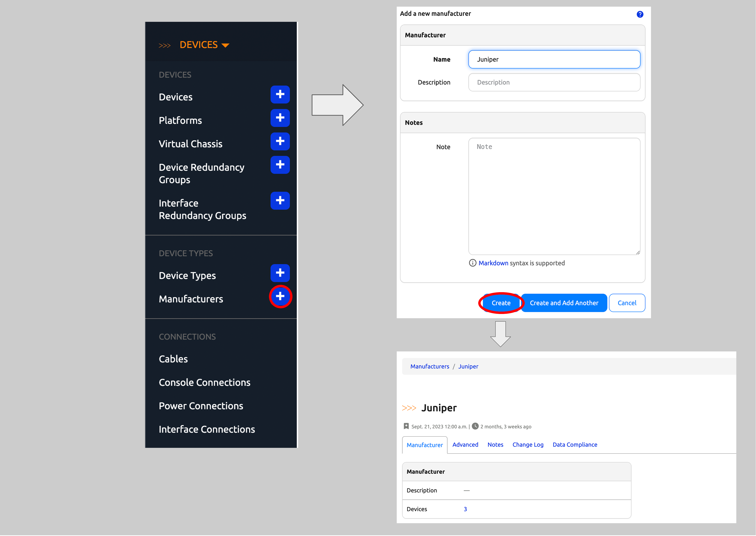Click plus icon beside Virtual Chassis
This screenshot has width=756, height=536.
tap(280, 142)
